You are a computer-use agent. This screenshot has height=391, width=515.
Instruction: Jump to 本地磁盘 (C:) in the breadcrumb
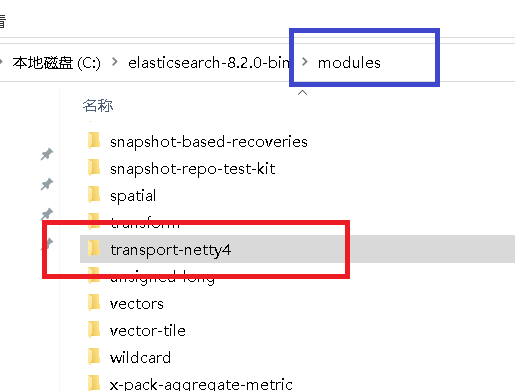[56, 63]
